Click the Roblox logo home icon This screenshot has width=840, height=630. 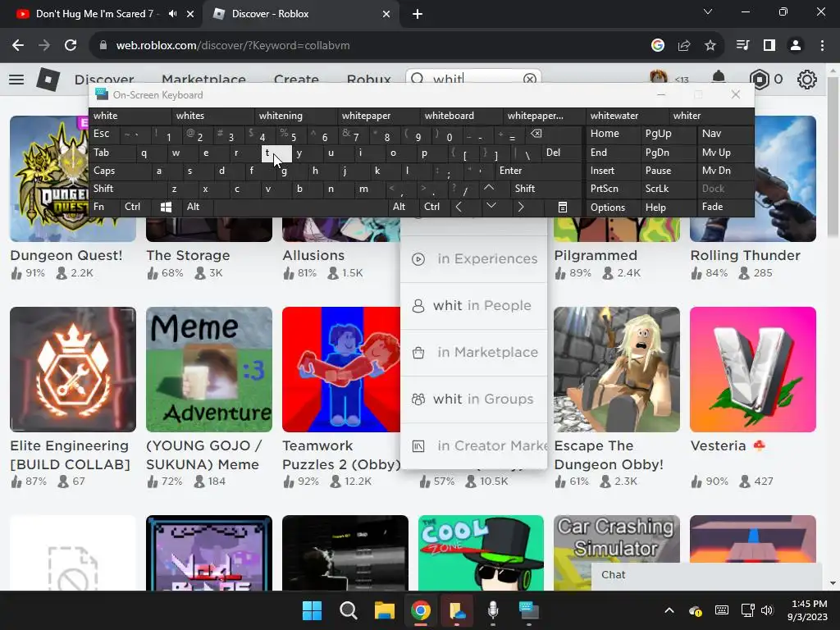coord(48,80)
